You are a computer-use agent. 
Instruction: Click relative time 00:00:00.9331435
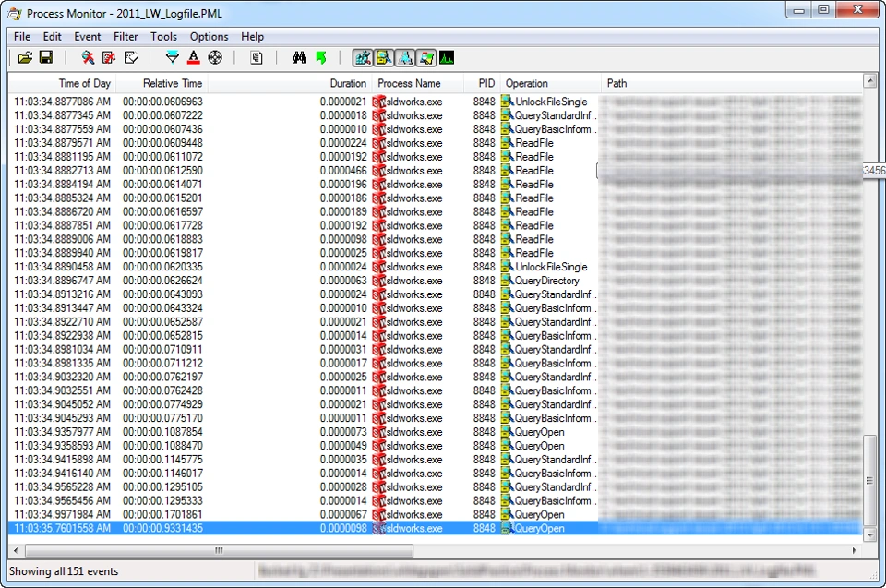pyautogui.click(x=162, y=528)
